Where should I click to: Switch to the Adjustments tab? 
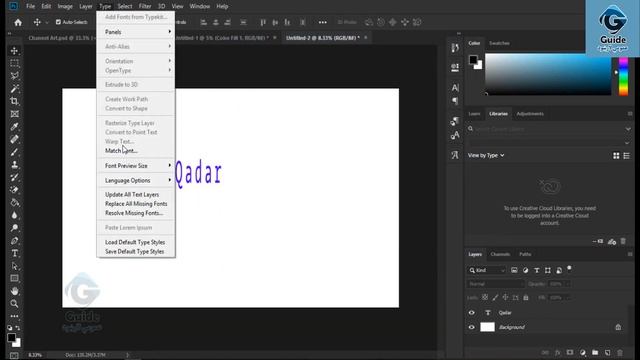[530, 114]
